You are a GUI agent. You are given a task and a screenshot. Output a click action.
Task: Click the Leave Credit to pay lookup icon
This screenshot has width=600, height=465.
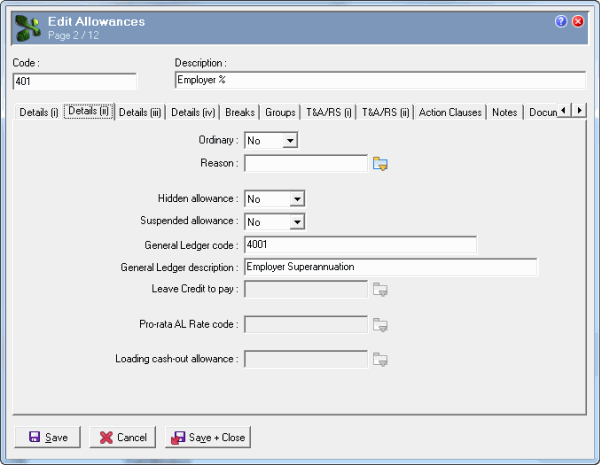[x=380, y=290]
